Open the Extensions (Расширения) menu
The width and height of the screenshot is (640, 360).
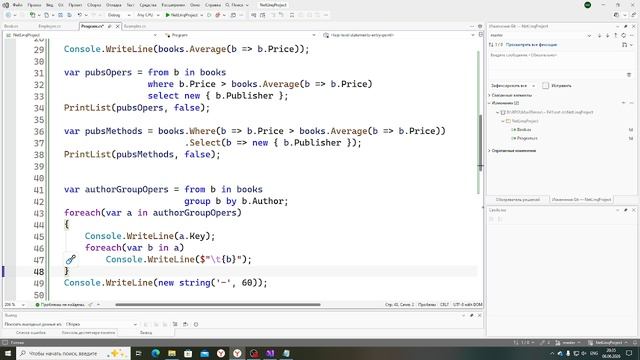(173, 5)
